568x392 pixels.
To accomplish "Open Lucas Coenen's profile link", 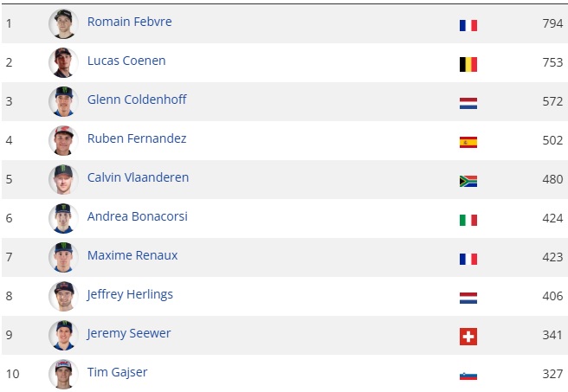I will tap(126, 61).
